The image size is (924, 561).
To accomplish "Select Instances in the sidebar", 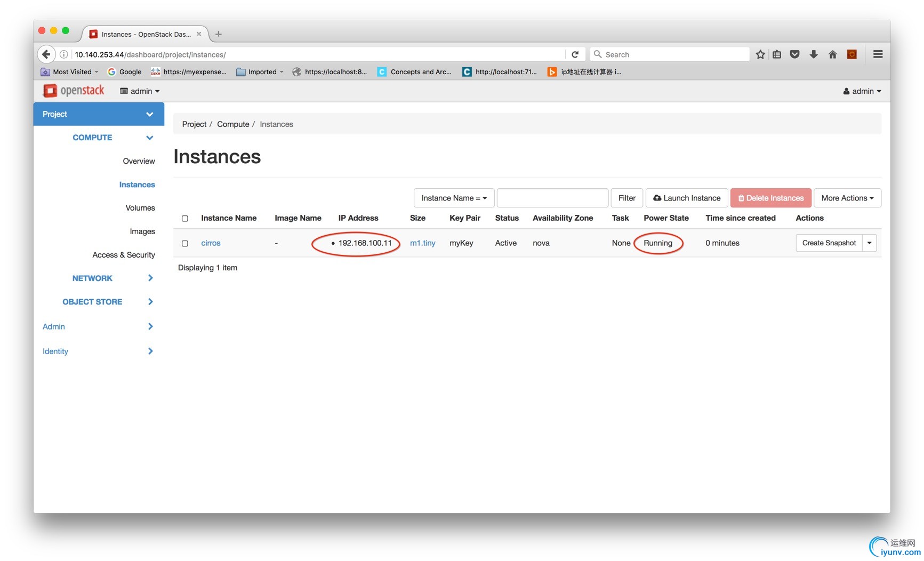I will [x=137, y=185].
